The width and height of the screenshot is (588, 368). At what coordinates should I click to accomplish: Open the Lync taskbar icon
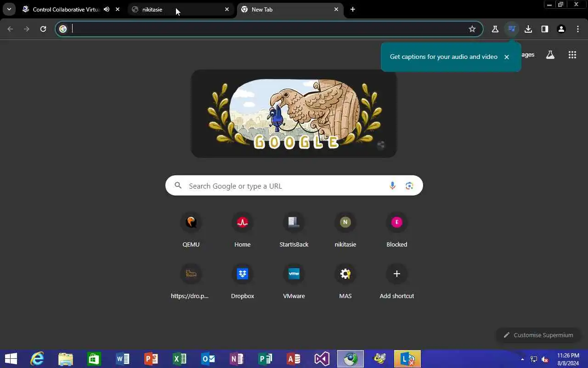407,359
